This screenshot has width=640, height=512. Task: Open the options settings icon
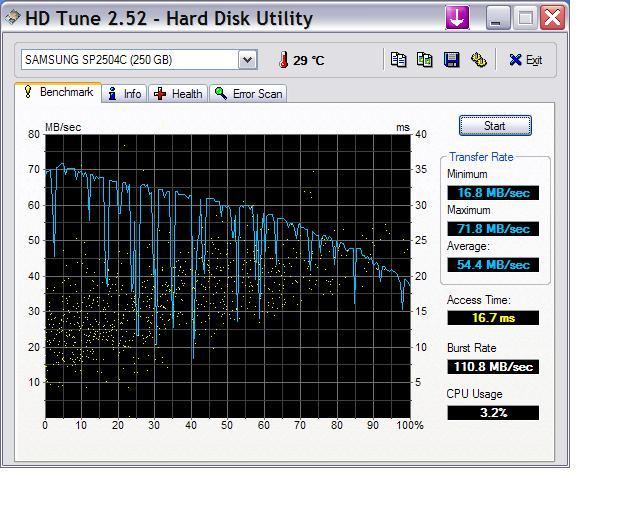(x=478, y=60)
